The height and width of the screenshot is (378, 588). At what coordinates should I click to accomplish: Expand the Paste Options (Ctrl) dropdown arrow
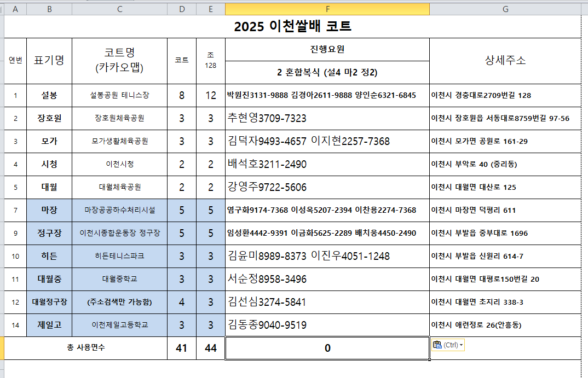click(x=462, y=345)
